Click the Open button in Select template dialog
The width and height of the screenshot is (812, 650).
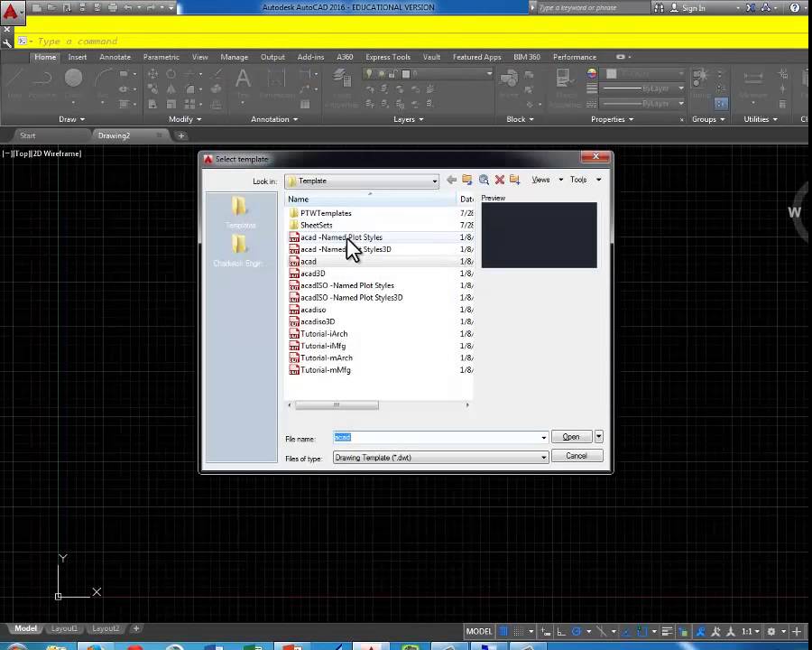pos(571,436)
